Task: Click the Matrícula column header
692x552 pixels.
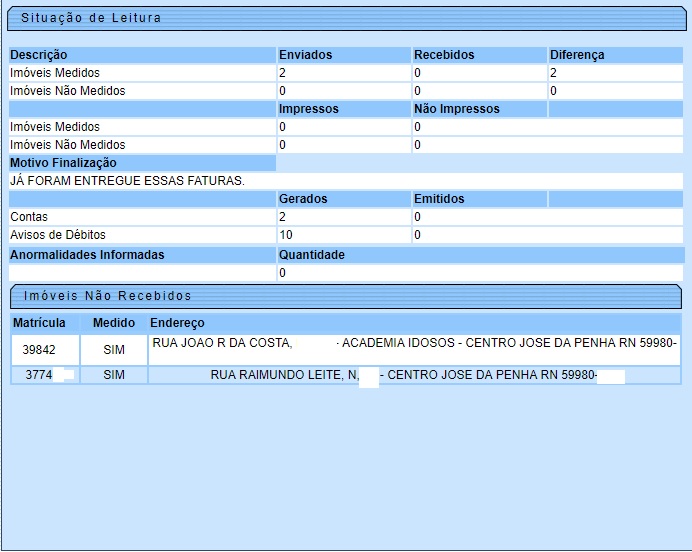Action: [39, 323]
